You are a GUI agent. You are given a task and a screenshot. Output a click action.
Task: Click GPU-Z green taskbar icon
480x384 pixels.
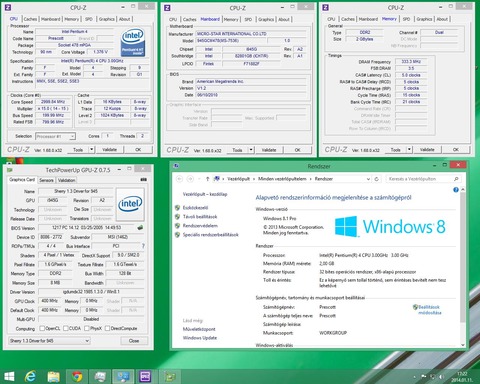click(170, 377)
